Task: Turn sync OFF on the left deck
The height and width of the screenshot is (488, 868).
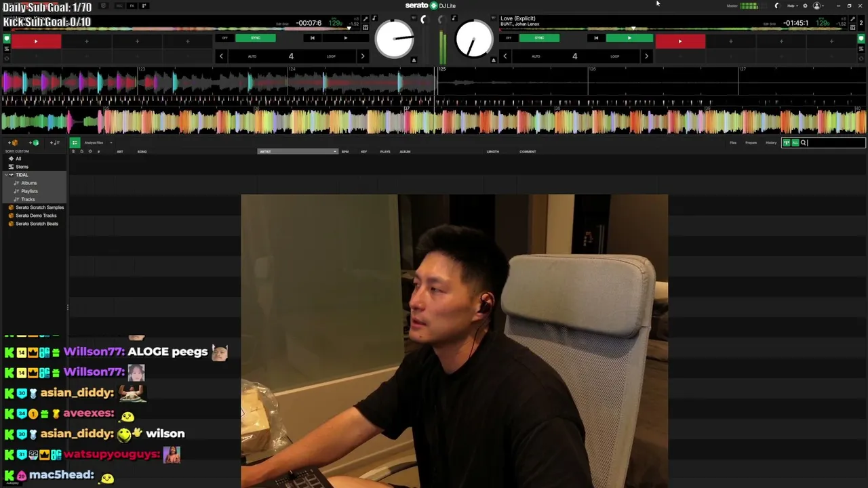Action: click(x=225, y=38)
